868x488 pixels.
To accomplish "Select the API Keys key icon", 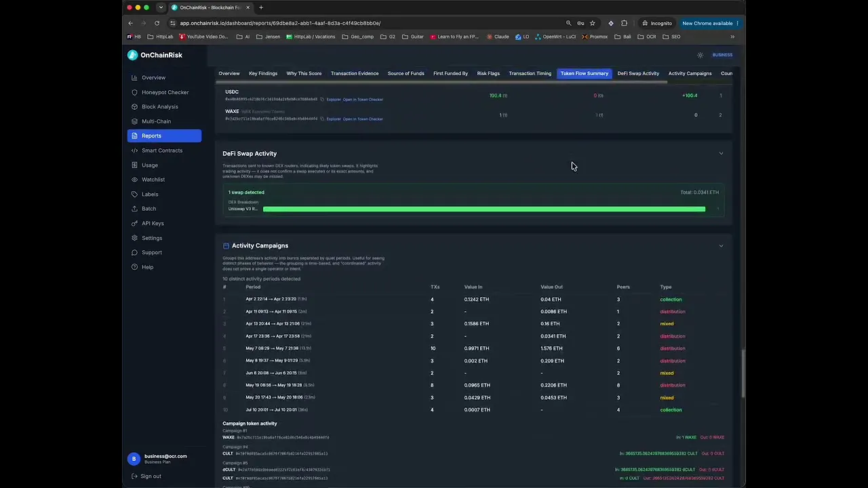I will pyautogui.click(x=134, y=224).
